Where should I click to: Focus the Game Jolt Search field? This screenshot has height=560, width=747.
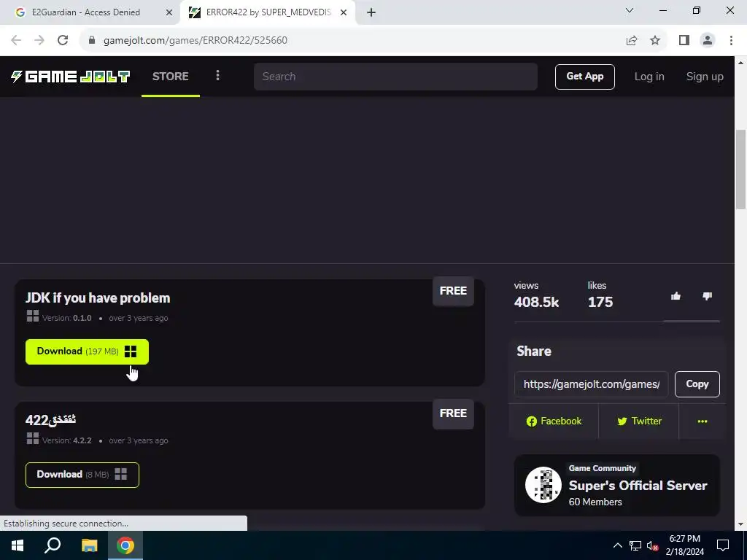[395, 76]
